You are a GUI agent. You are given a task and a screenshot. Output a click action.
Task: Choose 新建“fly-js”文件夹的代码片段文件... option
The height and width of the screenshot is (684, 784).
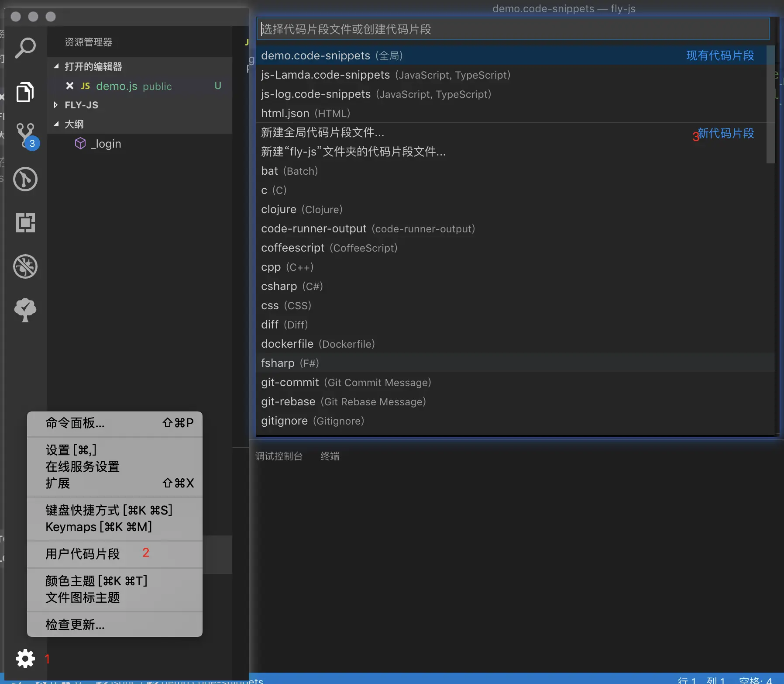tap(511, 152)
